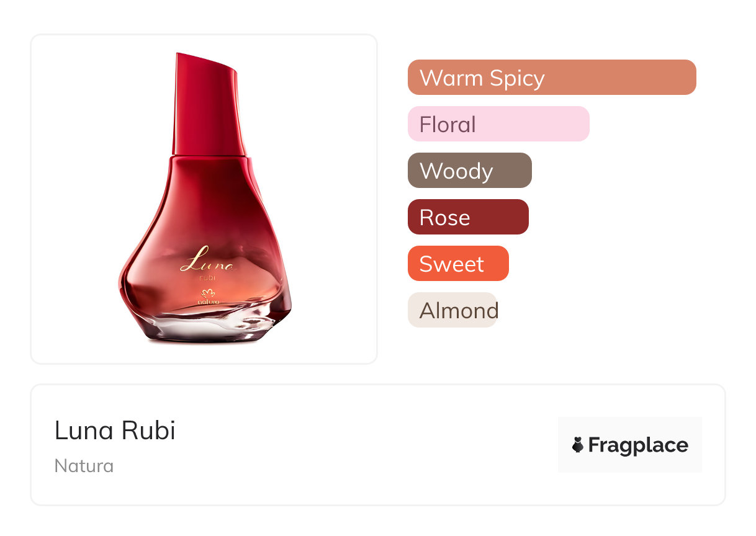756x536 pixels.
Task: Select the beige Almond accord bar
Action: tap(452, 310)
